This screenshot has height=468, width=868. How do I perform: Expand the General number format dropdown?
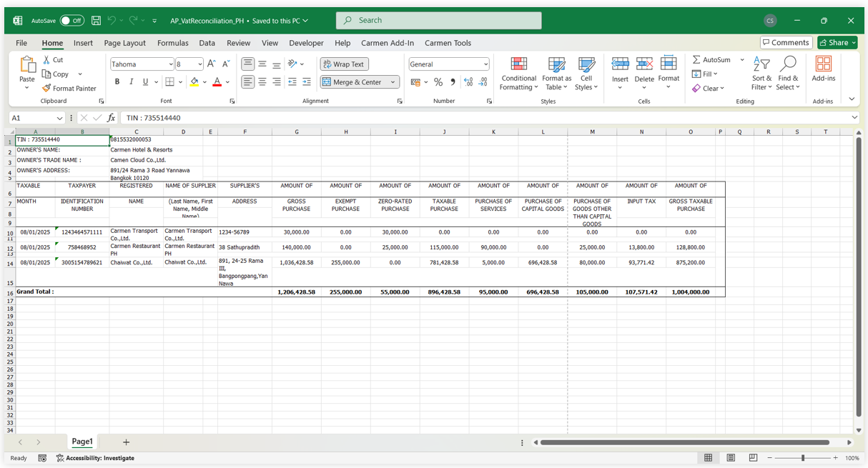point(485,64)
